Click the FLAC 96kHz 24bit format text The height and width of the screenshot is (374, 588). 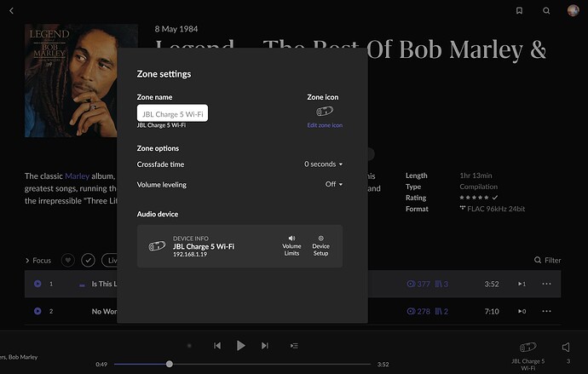click(496, 209)
